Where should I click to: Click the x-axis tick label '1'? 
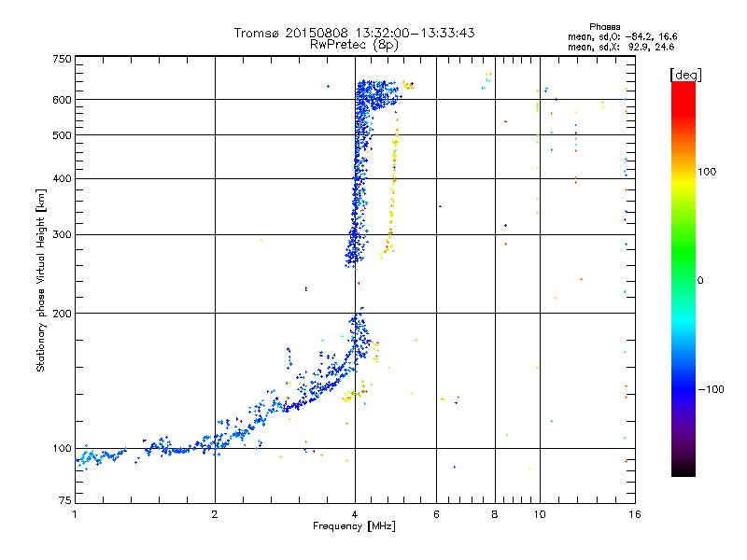[x=75, y=514]
